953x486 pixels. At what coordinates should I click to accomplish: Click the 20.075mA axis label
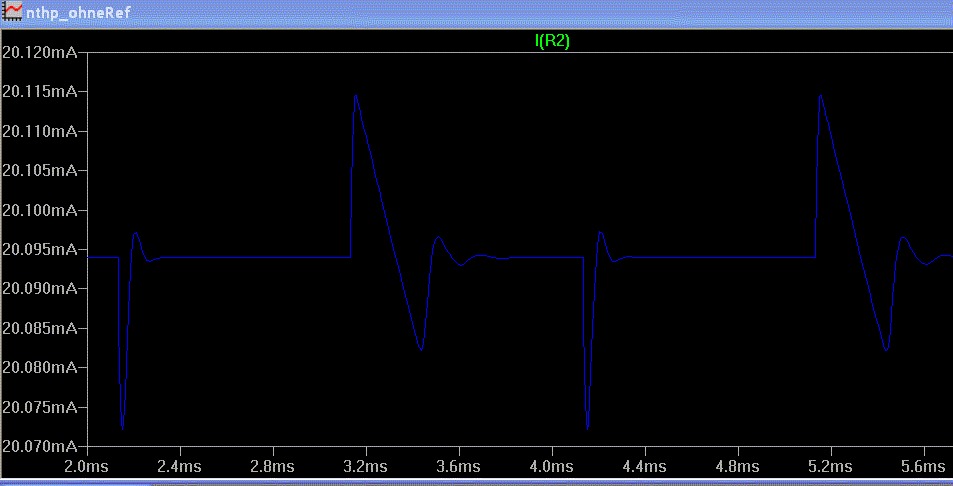[x=40, y=407]
